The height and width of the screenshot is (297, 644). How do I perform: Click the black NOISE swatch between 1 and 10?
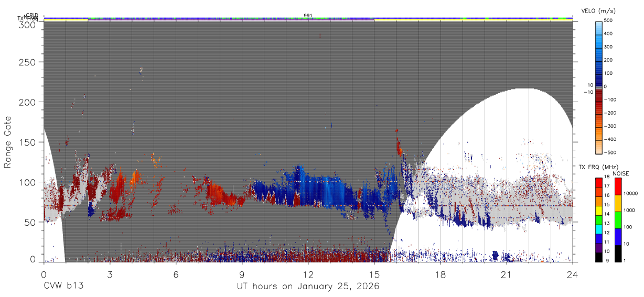tap(617, 254)
